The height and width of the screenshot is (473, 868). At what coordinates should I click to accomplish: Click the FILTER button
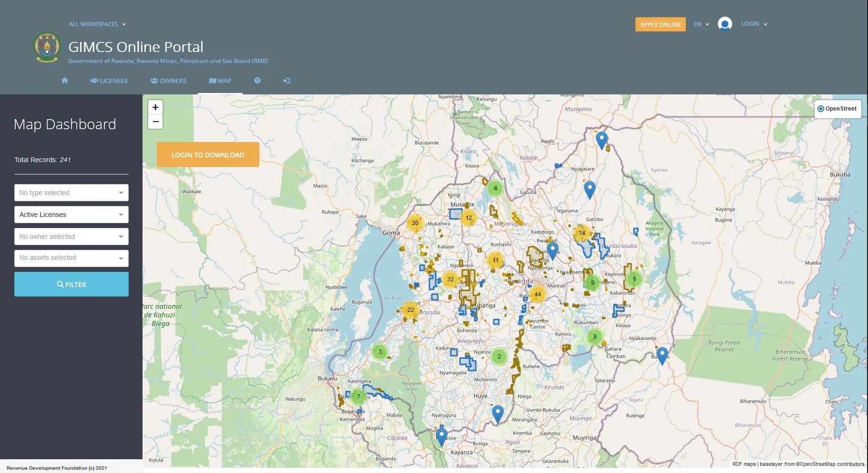pyautogui.click(x=71, y=284)
